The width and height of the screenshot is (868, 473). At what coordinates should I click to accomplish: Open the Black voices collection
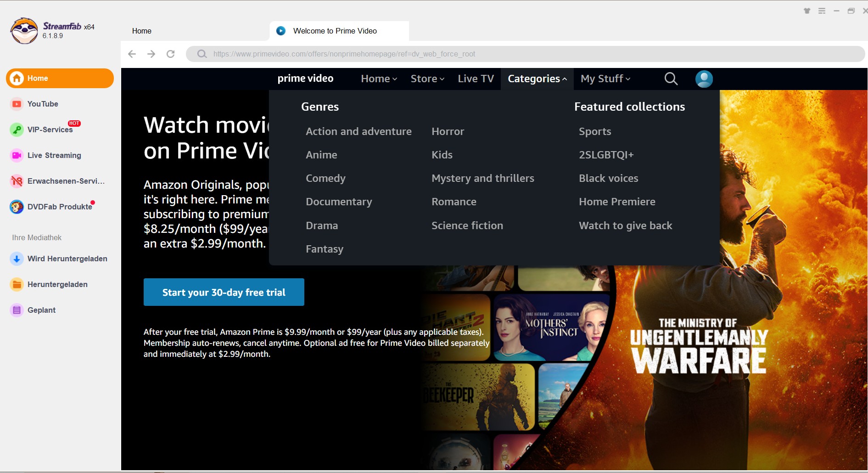pos(608,178)
